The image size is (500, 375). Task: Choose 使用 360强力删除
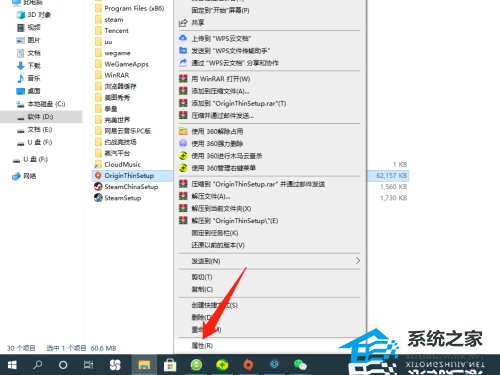[211, 144]
